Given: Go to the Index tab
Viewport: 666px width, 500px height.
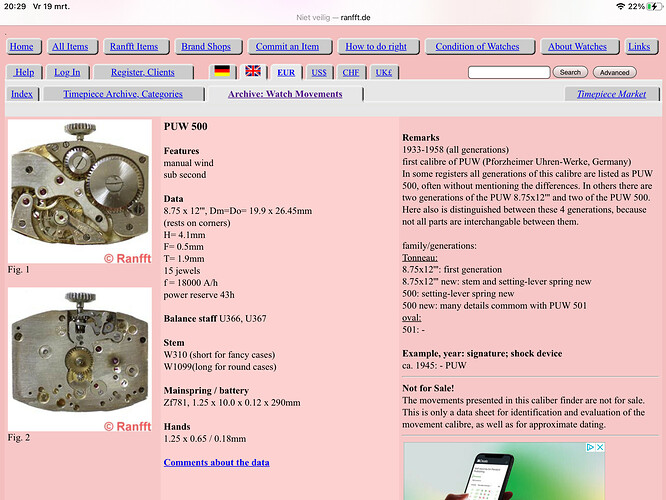Looking at the screenshot, I should (22, 94).
